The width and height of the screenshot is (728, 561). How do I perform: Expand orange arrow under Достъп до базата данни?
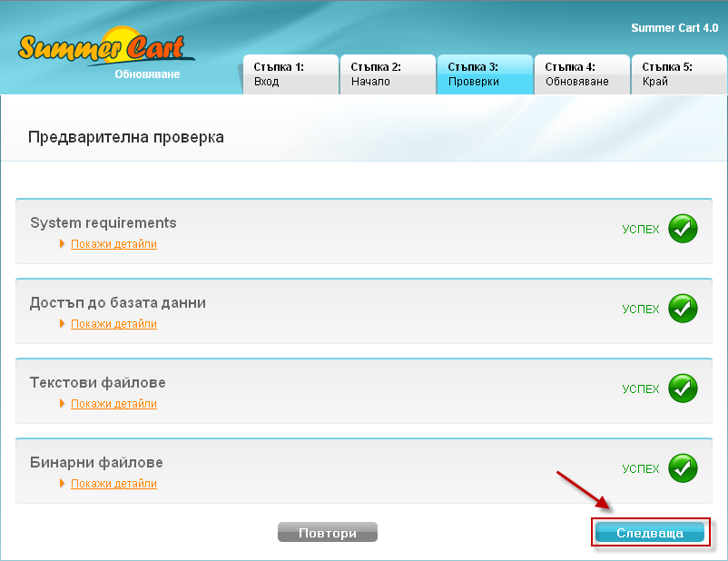click(x=63, y=324)
